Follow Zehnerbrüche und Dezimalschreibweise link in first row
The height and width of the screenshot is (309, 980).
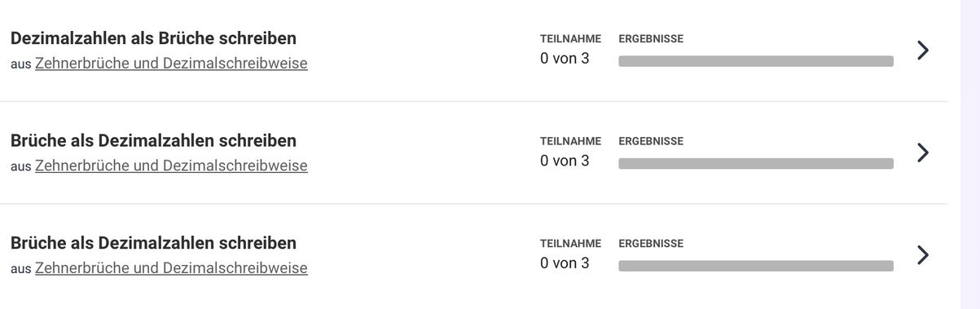(171, 64)
